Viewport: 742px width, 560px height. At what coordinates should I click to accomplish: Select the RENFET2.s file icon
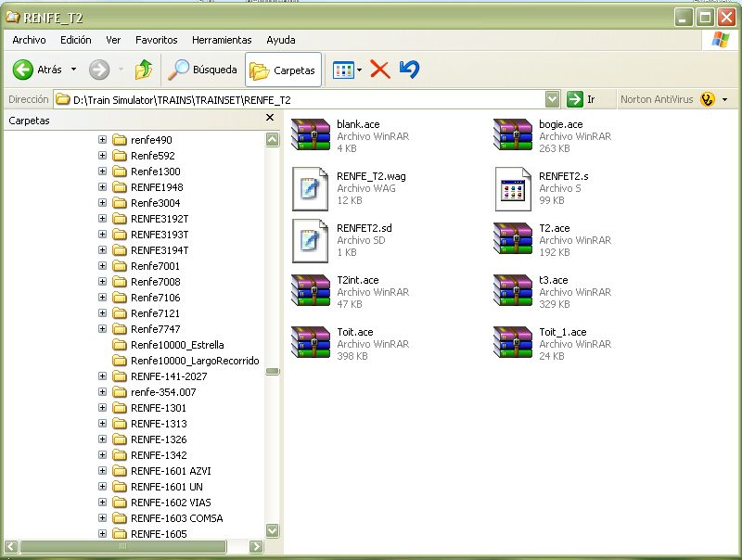tap(512, 187)
